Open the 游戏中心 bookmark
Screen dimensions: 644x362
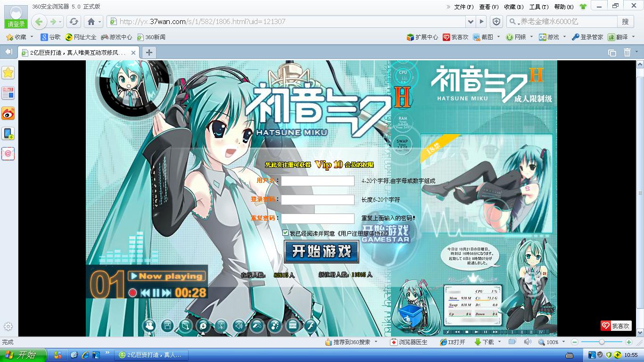tap(116, 37)
